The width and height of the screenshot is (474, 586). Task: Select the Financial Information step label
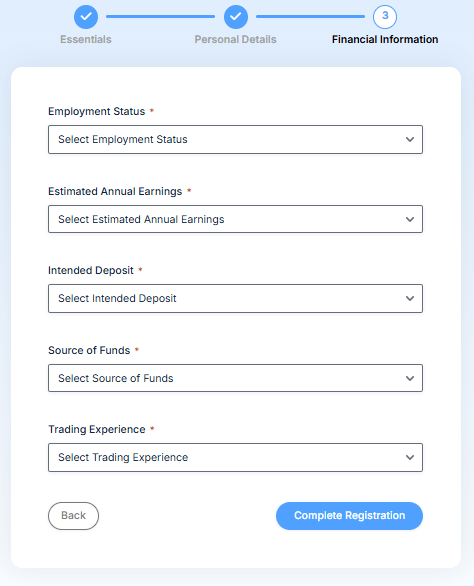pos(385,39)
